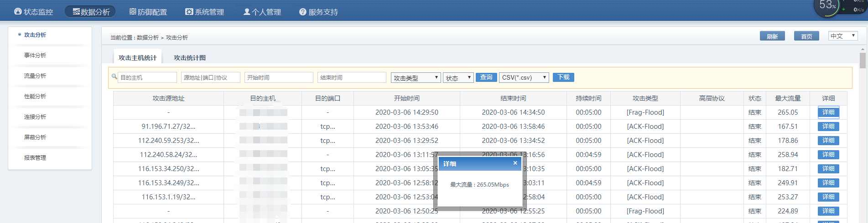This screenshot has height=223, width=868.
Task: Click the 开始时间 column header
Action: [x=407, y=98]
